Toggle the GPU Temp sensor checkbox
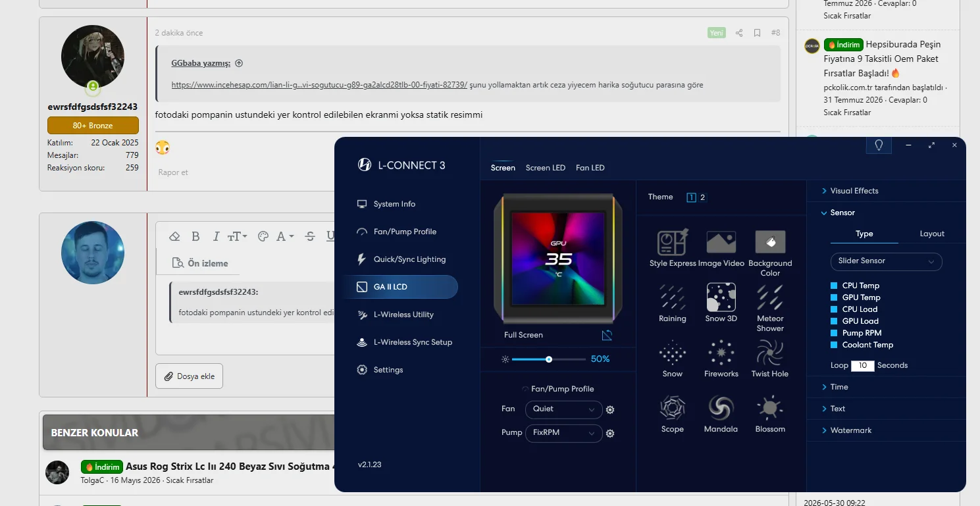The width and height of the screenshot is (980, 506). [834, 297]
